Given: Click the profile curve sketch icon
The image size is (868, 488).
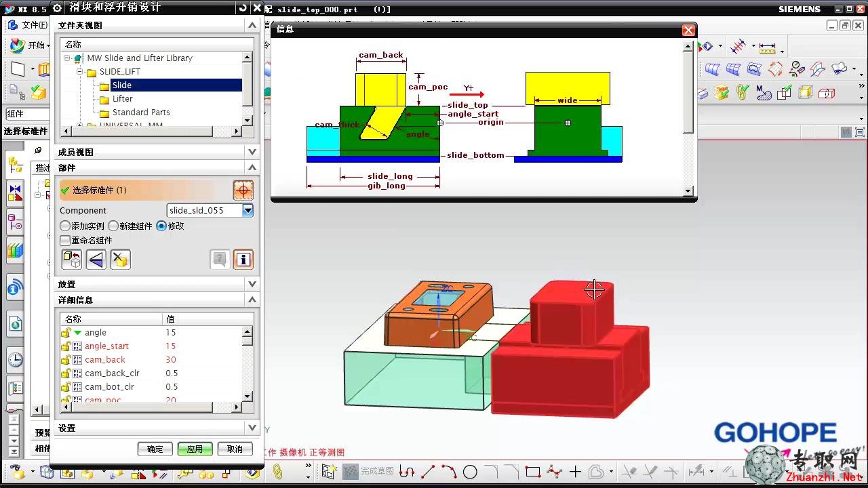Looking at the screenshot, I should [407, 472].
